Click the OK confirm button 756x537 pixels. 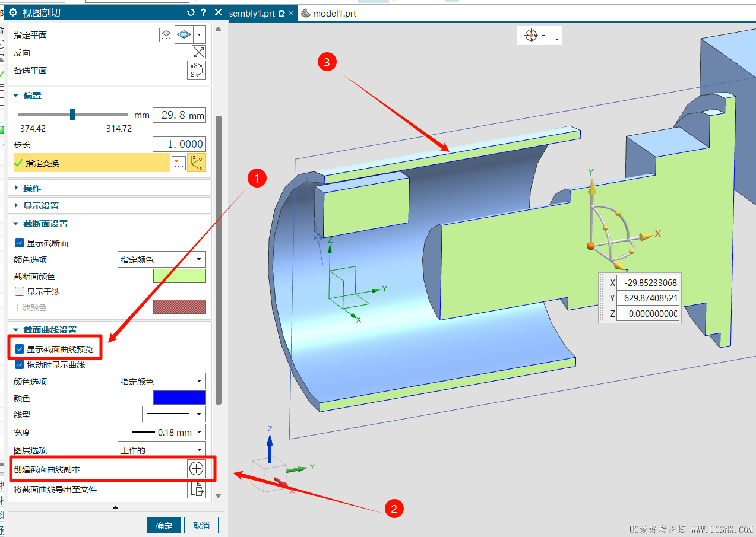(164, 526)
